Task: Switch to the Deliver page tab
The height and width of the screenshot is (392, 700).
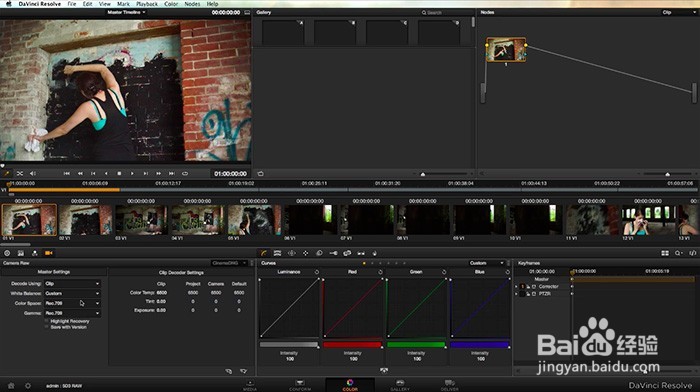Action: (x=450, y=385)
